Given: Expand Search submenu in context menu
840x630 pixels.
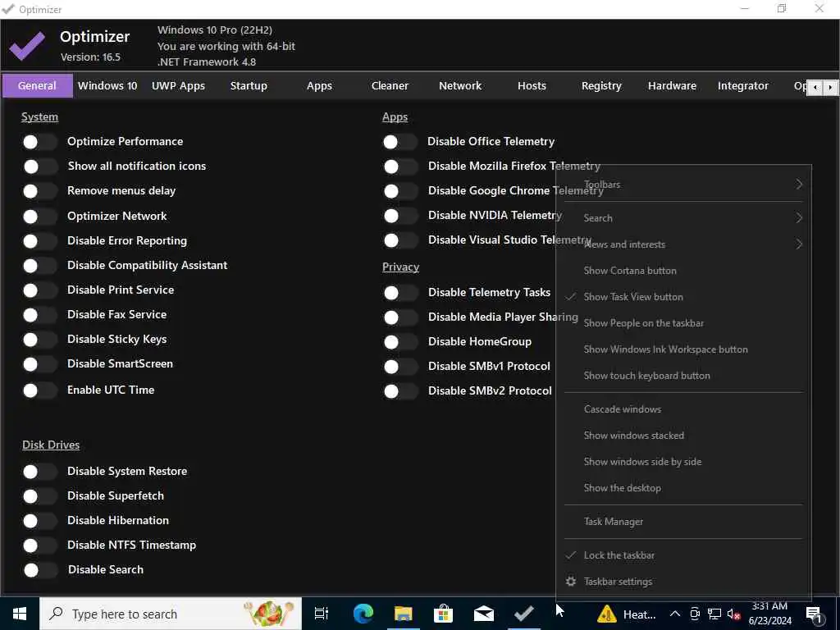Looking at the screenshot, I should click(x=683, y=218).
